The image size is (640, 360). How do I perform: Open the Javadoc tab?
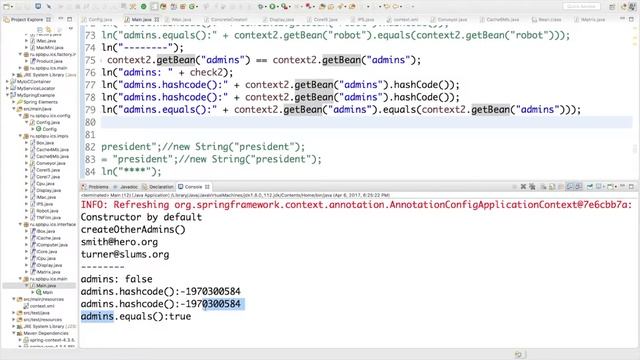click(126, 187)
